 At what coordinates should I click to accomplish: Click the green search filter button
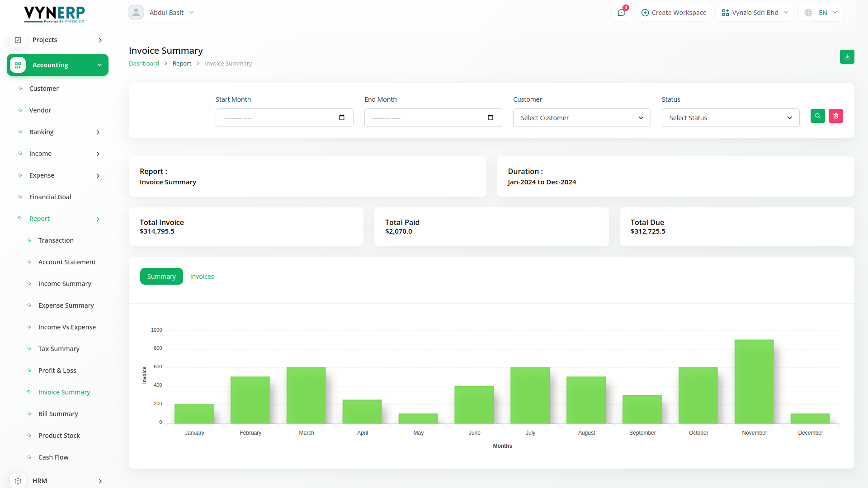817,116
